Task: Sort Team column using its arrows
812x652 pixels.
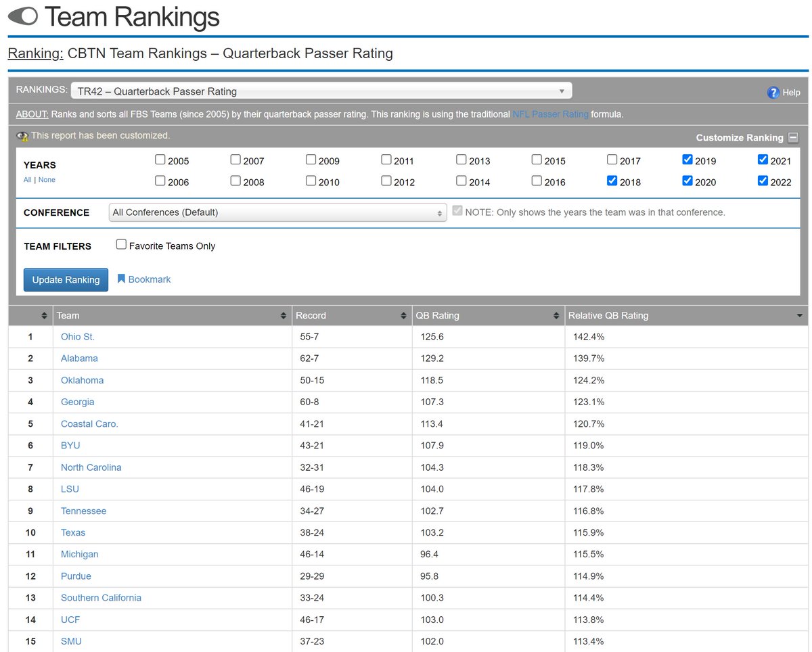Action: (x=283, y=316)
